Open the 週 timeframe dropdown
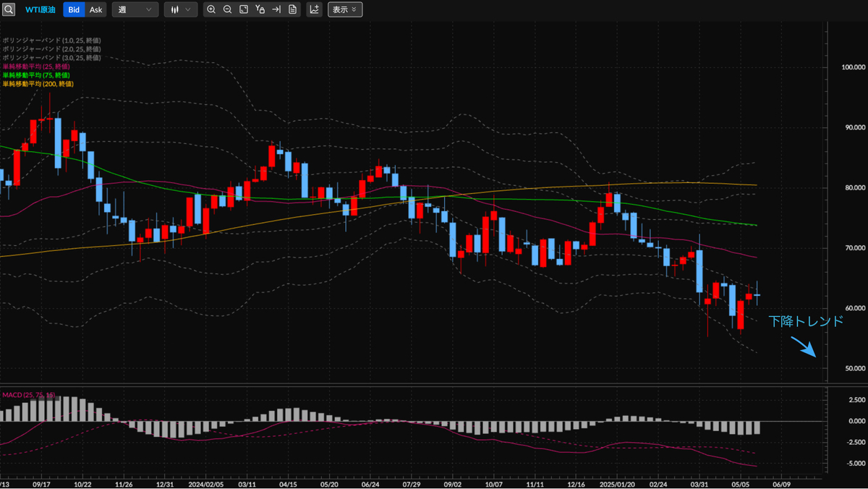 click(x=135, y=9)
